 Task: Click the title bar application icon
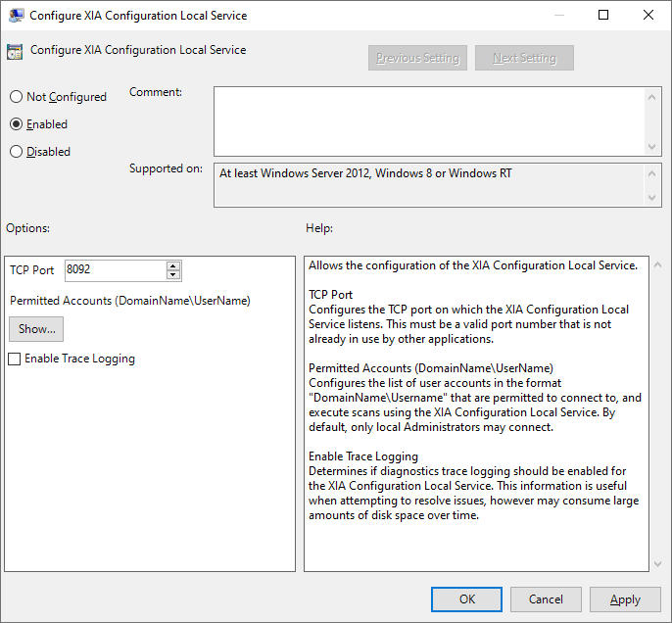[x=16, y=16]
